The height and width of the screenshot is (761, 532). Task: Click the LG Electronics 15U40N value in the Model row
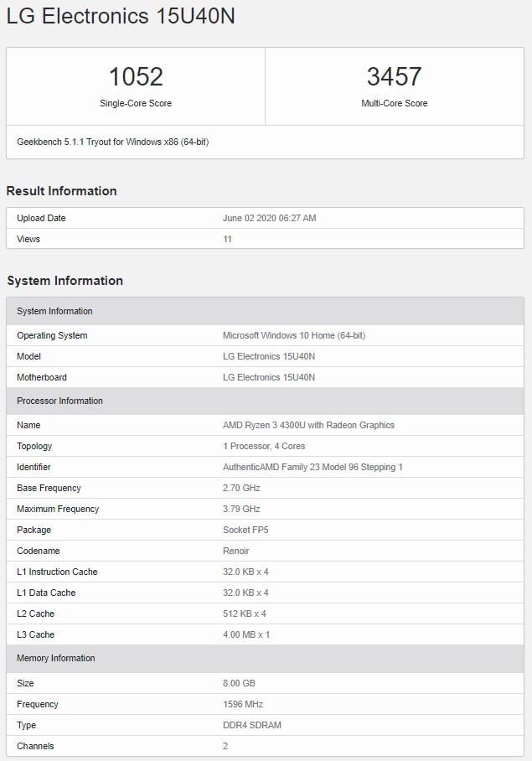(269, 357)
